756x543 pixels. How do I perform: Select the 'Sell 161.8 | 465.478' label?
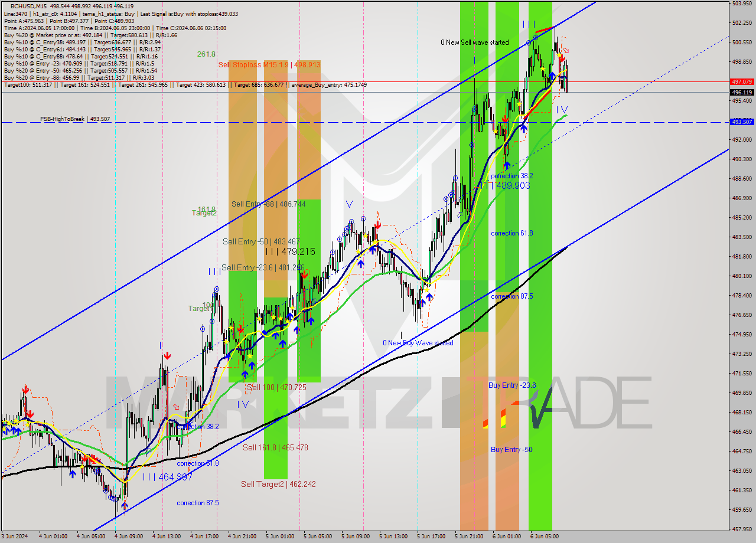click(x=275, y=447)
